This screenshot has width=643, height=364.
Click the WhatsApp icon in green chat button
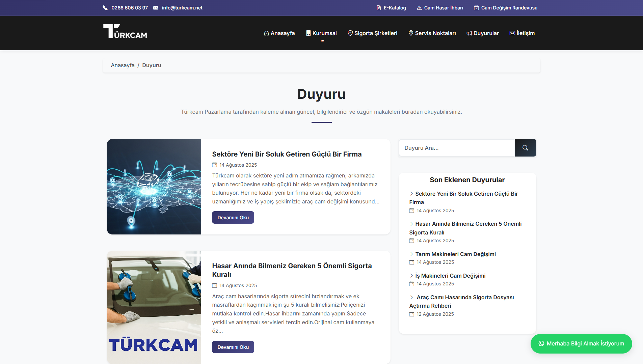[x=541, y=343]
